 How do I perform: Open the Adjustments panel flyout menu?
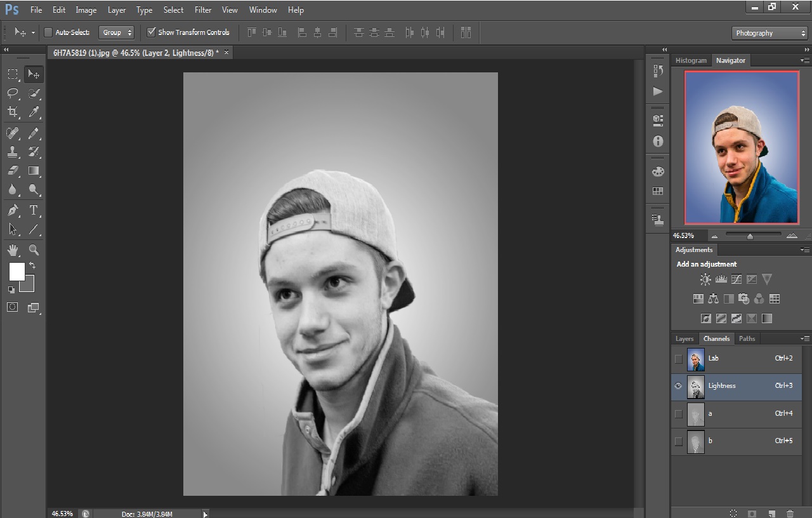805,249
